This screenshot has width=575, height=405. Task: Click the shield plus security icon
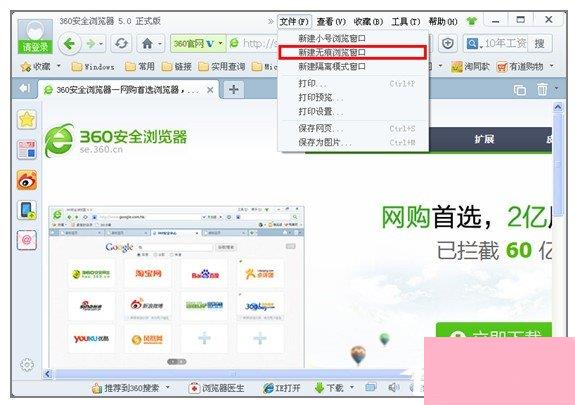(447, 44)
